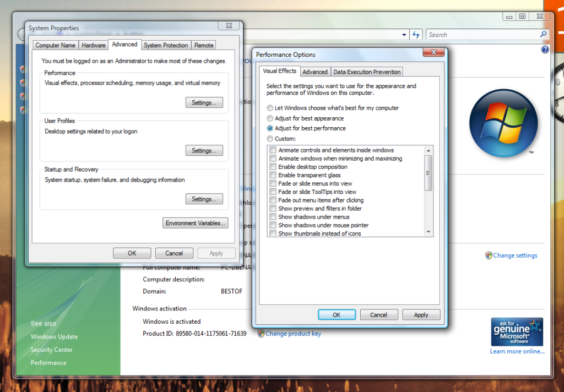
Task: Enable Fade out menu items after clicking
Action: pyautogui.click(x=273, y=200)
